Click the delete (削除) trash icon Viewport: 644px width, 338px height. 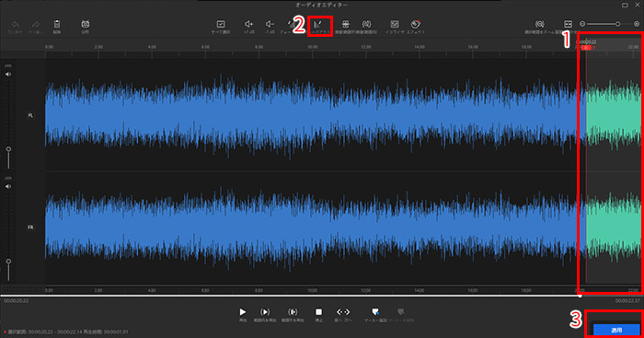57,24
